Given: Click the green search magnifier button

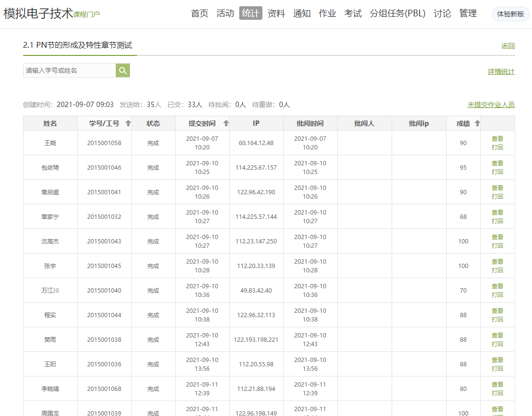Looking at the screenshot, I should point(123,70).
